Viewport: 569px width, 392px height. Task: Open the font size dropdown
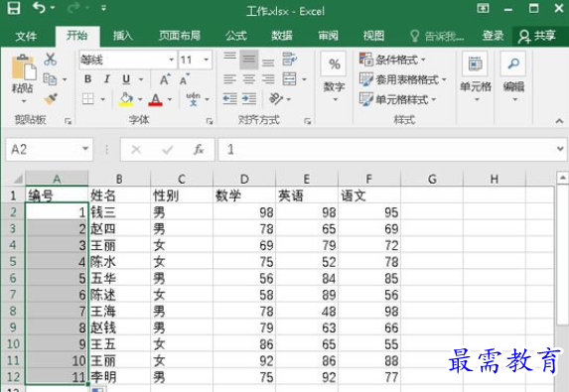(206, 60)
